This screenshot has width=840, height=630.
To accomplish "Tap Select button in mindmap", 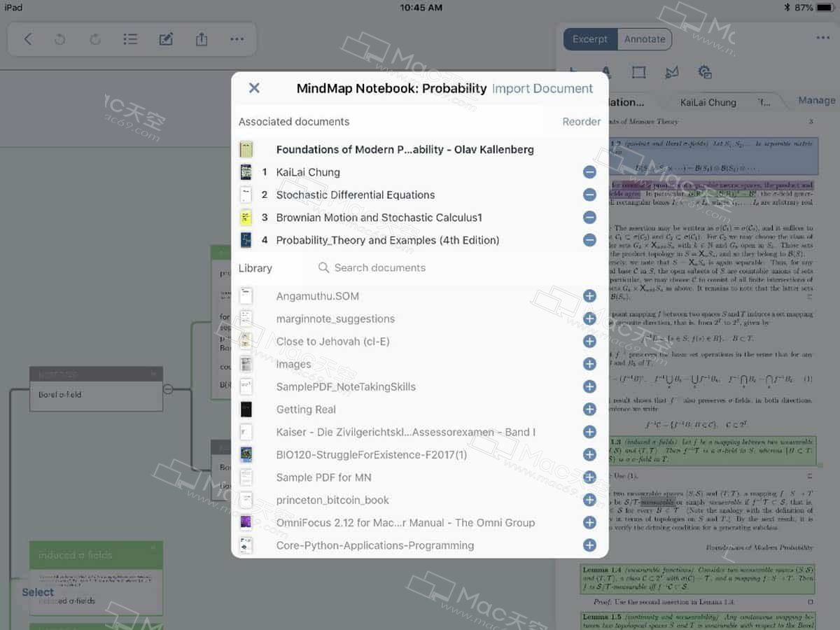I will point(38,592).
